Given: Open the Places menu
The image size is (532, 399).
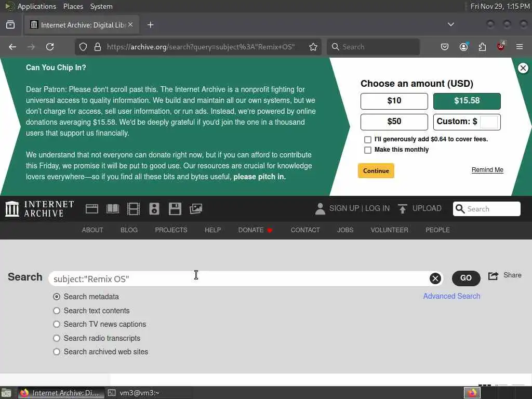Looking at the screenshot, I should [x=73, y=6].
